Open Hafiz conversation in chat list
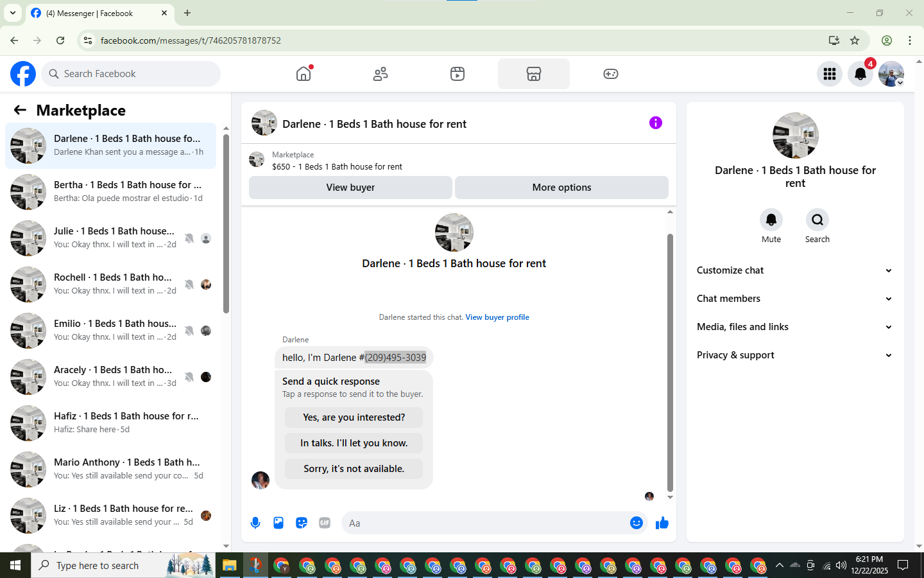The image size is (924, 578). (x=110, y=423)
